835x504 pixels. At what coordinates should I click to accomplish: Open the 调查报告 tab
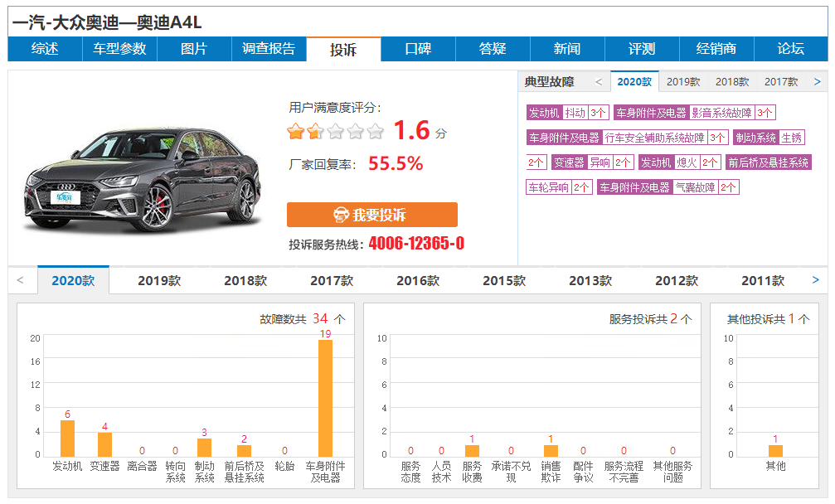click(269, 49)
